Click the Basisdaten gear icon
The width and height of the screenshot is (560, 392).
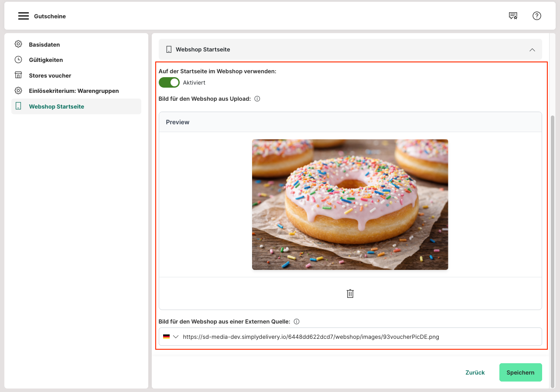18,44
